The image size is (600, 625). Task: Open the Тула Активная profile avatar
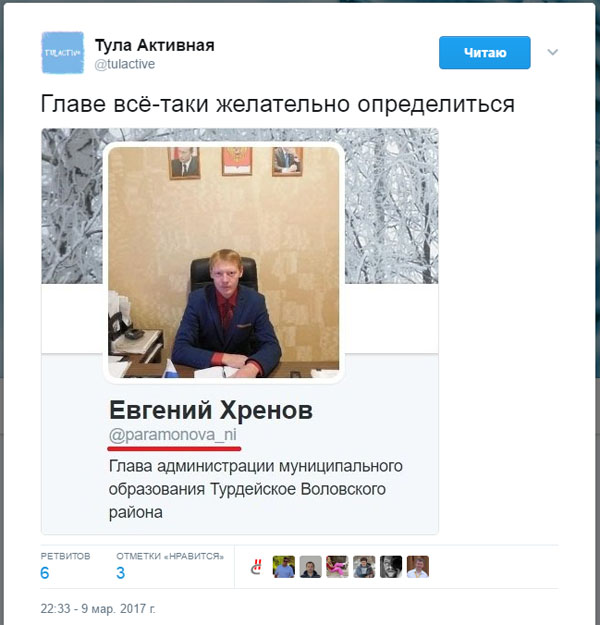(x=63, y=53)
